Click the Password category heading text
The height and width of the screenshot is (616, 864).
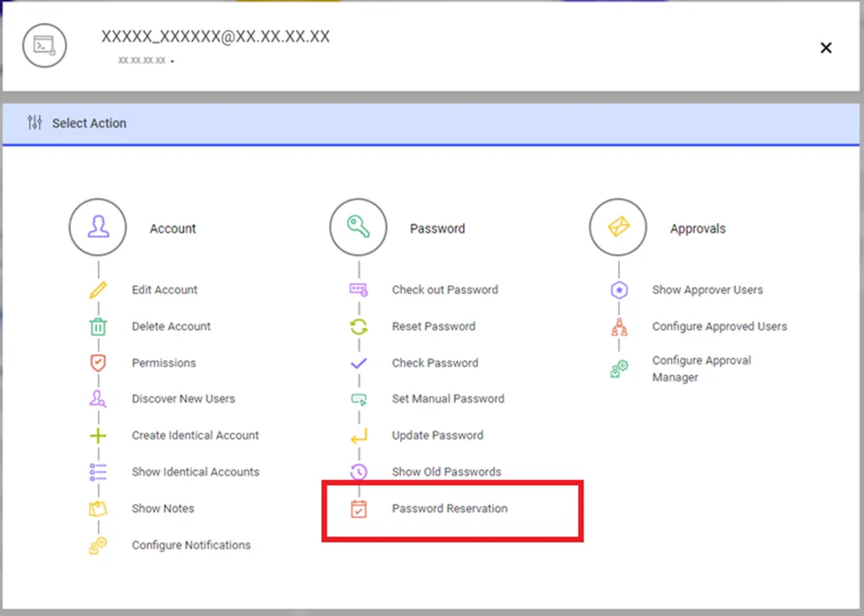point(437,228)
